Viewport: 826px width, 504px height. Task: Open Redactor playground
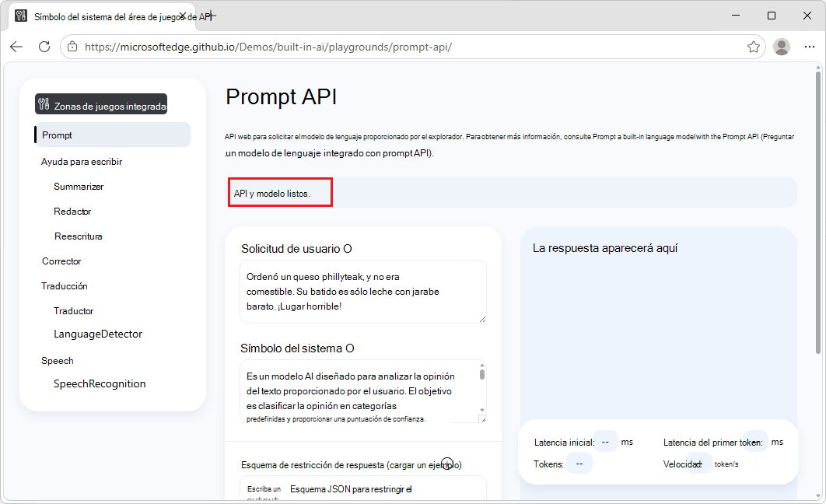point(72,212)
